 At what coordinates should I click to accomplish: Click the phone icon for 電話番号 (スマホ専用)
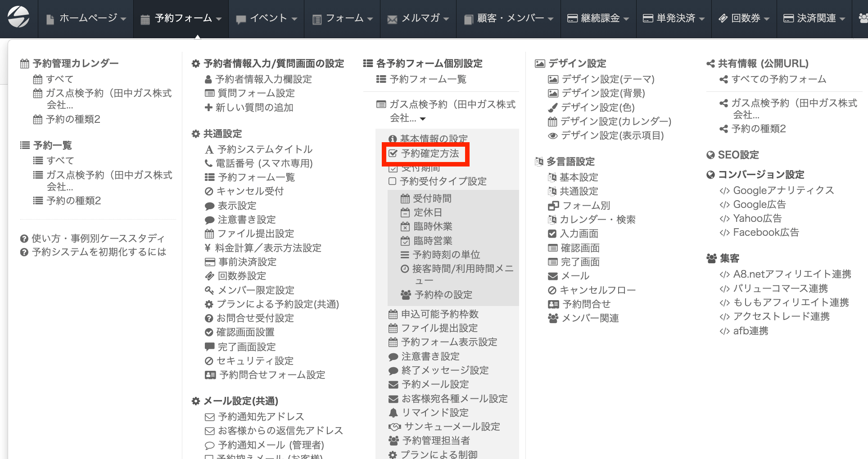(x=208, y=163)
